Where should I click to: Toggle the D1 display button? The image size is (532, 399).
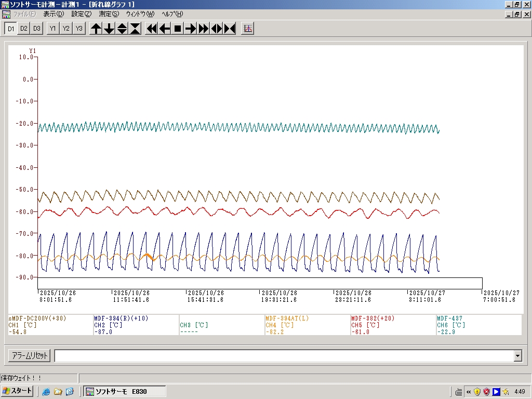click(11, 29)
